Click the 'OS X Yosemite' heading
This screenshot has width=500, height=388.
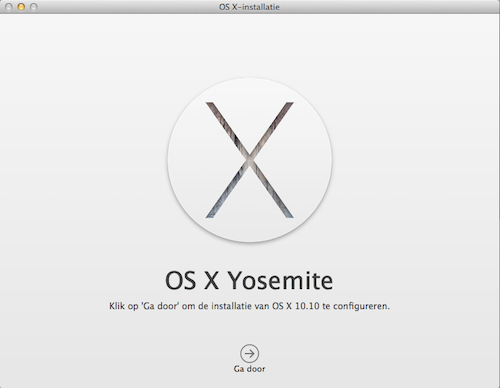[x=249, y=280]
